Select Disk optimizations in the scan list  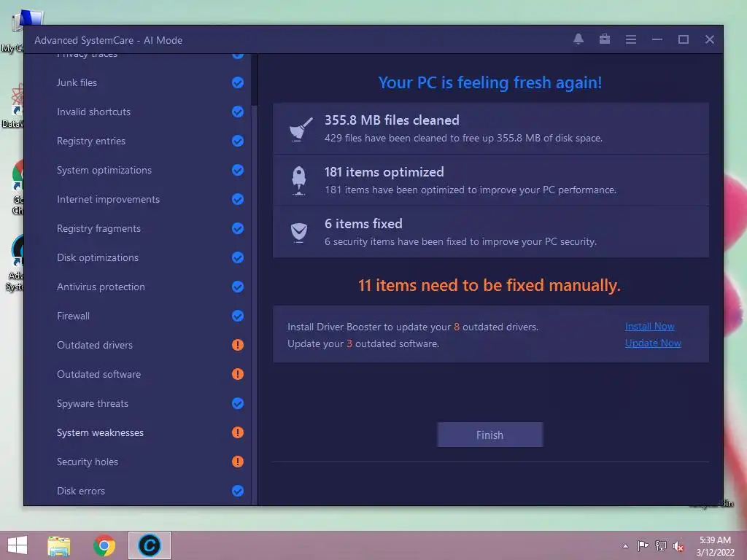[x=98, y=257]
